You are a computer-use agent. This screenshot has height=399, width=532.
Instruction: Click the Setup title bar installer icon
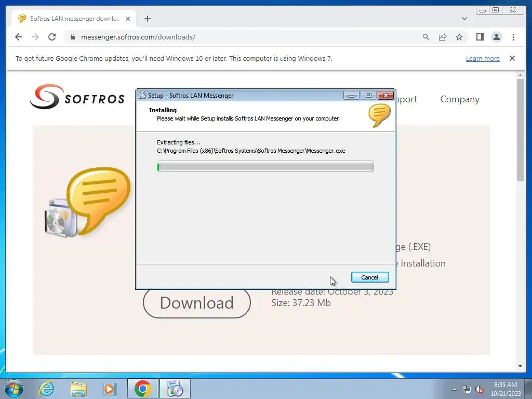(x=142, y=96)
